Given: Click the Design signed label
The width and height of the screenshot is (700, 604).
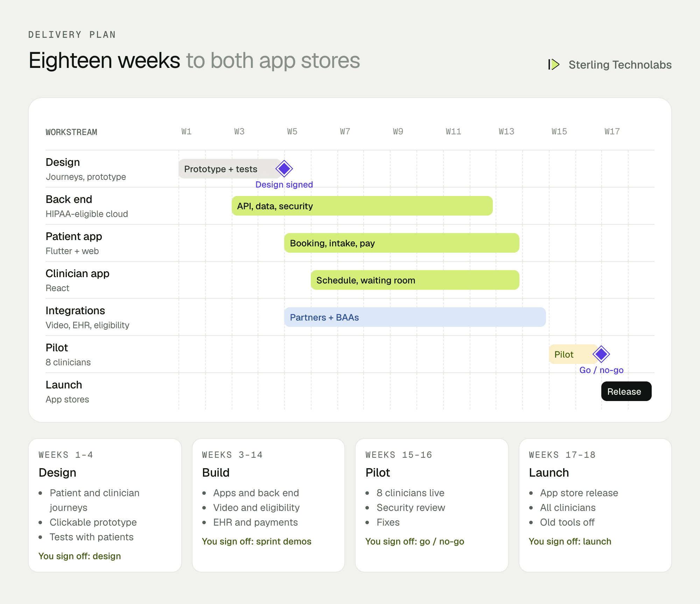Looking at the screenshot, I should (x=284, y=185).
